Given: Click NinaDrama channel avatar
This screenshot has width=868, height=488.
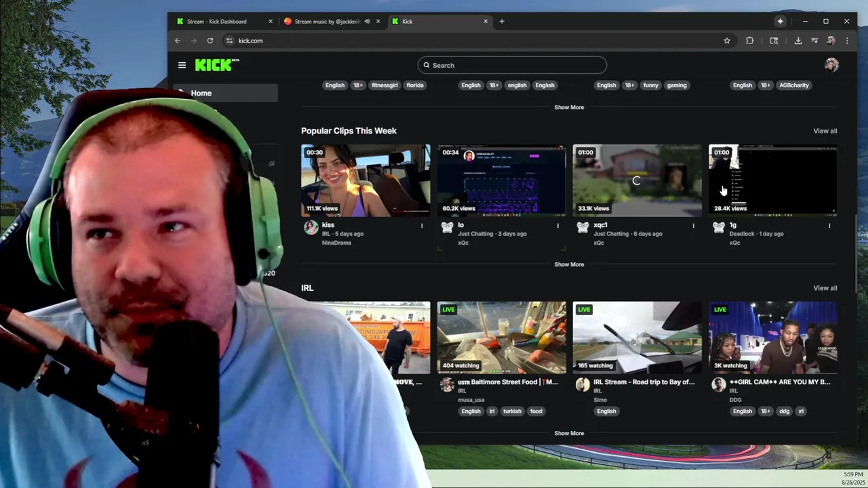Looking at the screenshot, I should pos(311,228).
